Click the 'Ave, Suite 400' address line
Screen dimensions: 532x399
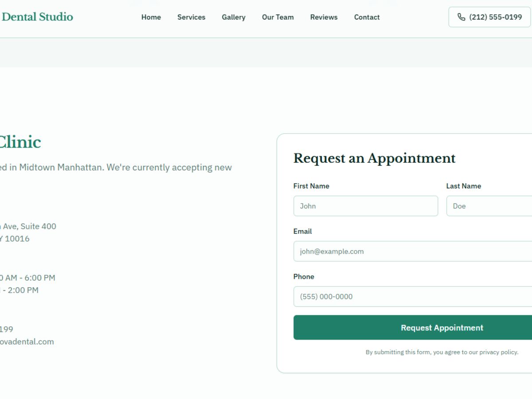(x=28, y=227)
